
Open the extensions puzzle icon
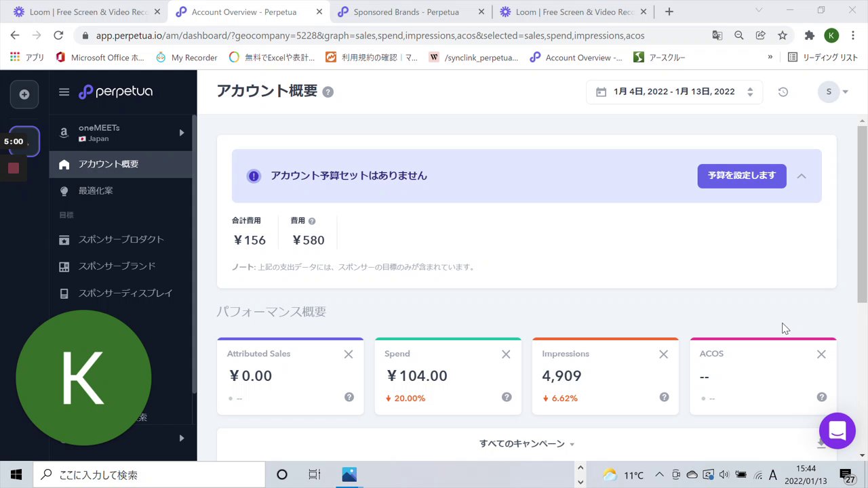809,35
